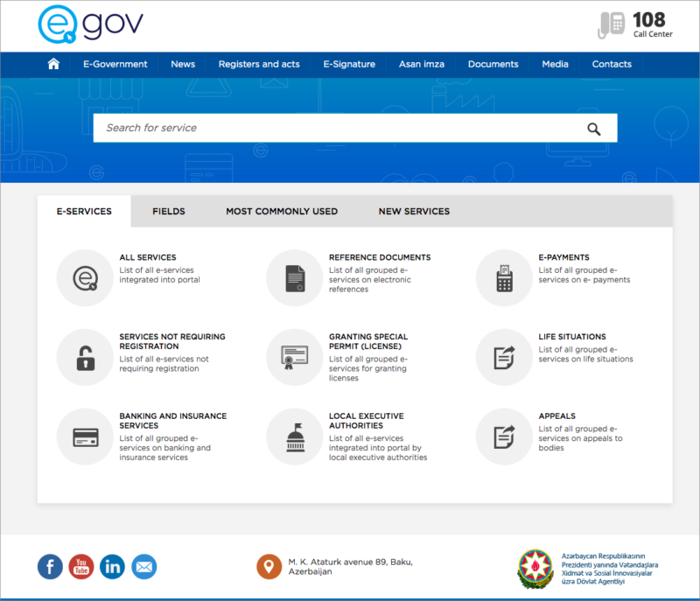Viewport: 700px width, 601px height.
Task: Select the license certificate icon
Action: point(294,357)
